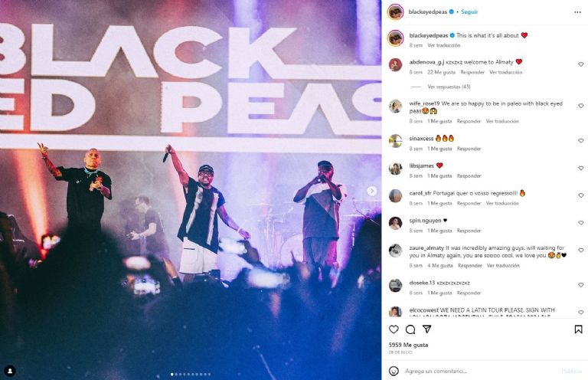Share the post via paper plane icon
Viewport: 588px width, 380px height.
point(426,329)
